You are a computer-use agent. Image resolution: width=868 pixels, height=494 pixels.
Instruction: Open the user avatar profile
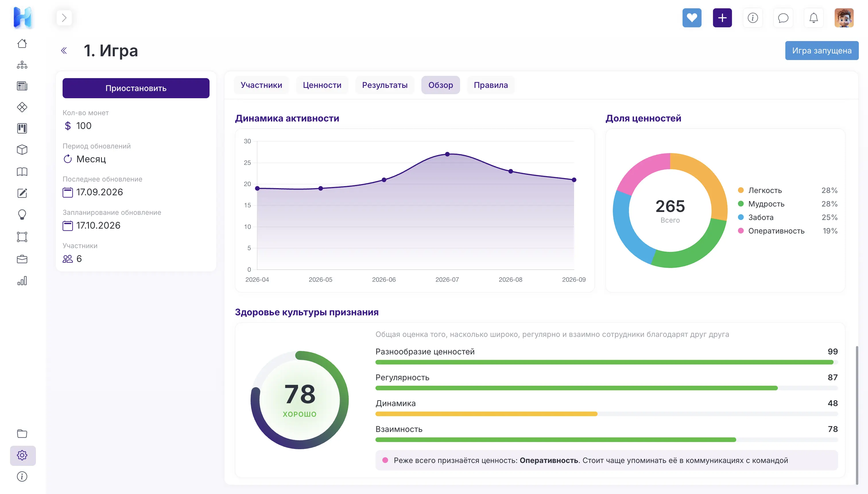(x=844, y=18)
